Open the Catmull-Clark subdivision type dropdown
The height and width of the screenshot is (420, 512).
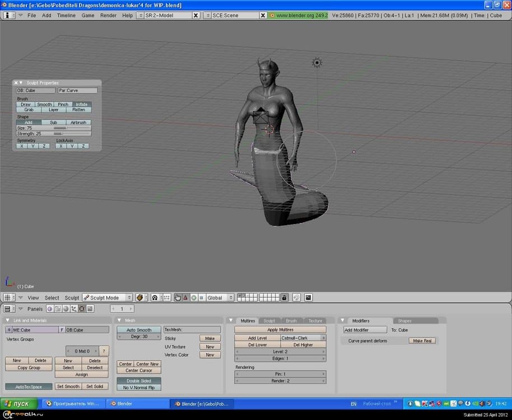coord(303,338)
